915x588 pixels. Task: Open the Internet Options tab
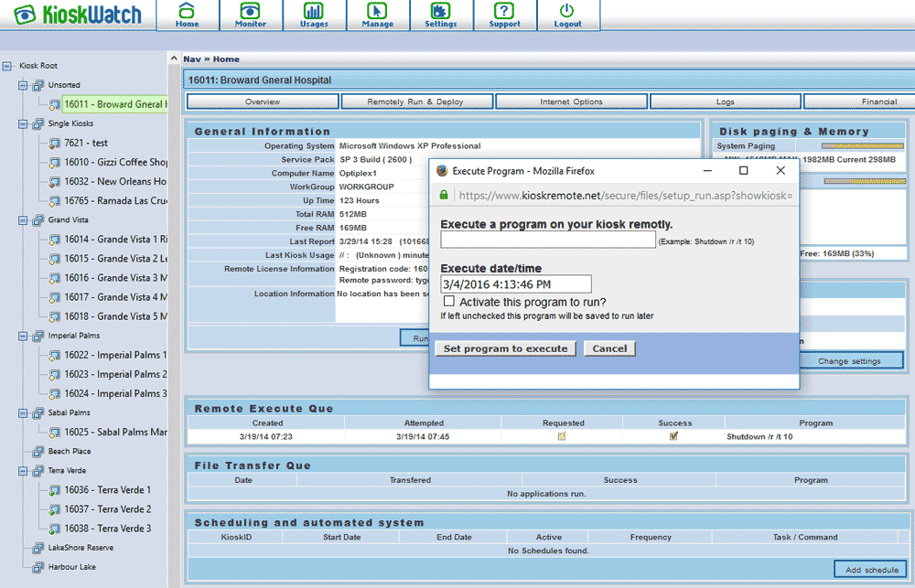pos(571,102)
